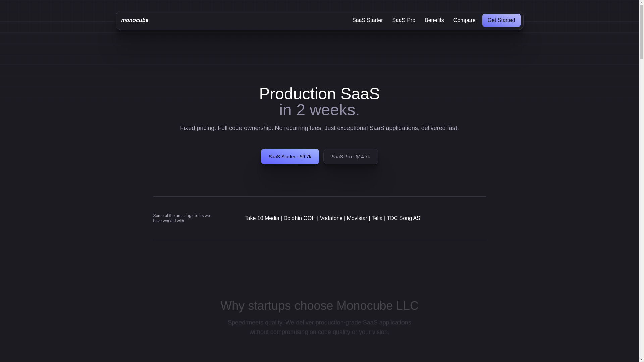Click the scrollbar down arrow
Image resolution: width=644 pixels, height=362 pixels.
[641, 359]
